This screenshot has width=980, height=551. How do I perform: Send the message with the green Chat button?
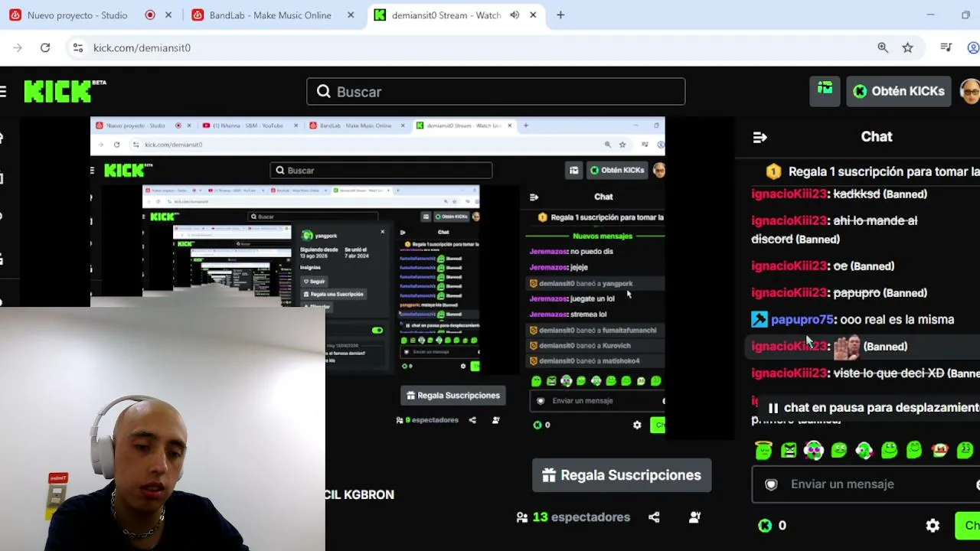coord(968,526)
